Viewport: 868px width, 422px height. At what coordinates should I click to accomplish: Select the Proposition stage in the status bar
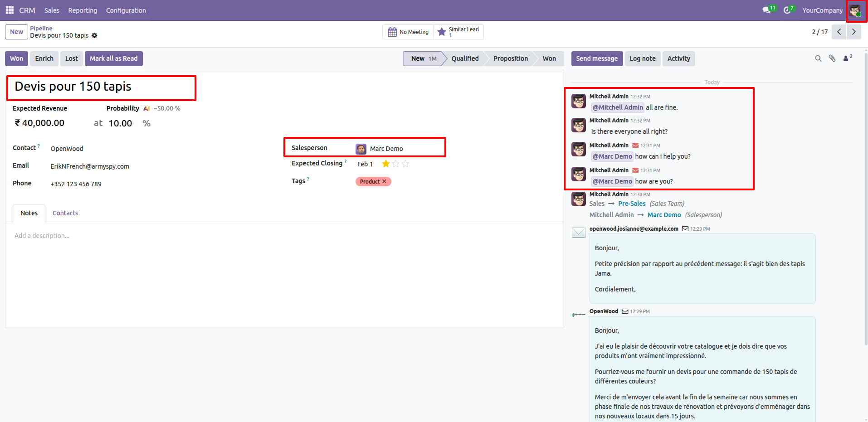511,58
